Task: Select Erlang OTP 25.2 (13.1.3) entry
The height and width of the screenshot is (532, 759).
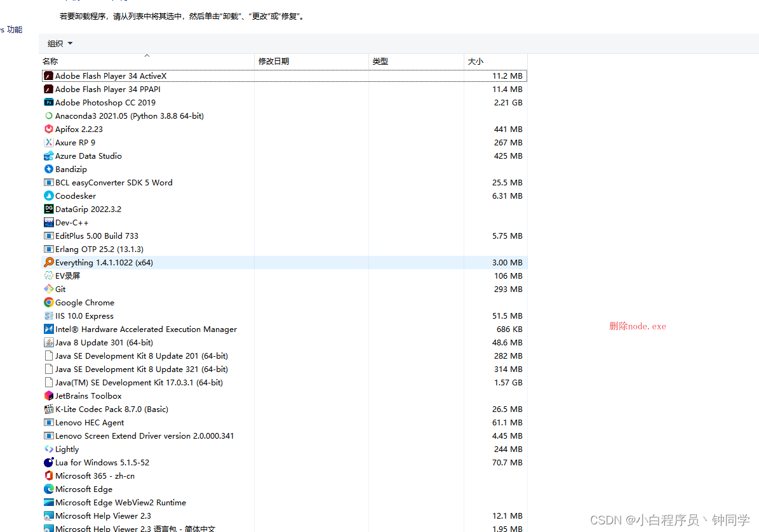Action: pos(285,249)
